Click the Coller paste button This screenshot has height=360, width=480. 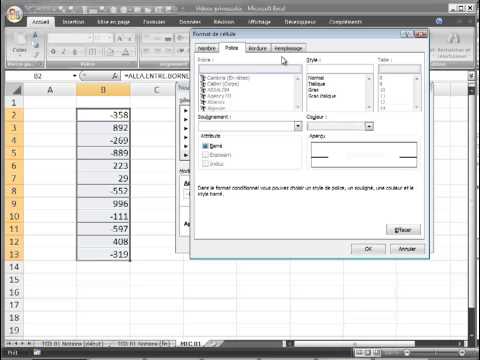pos(19,45)
